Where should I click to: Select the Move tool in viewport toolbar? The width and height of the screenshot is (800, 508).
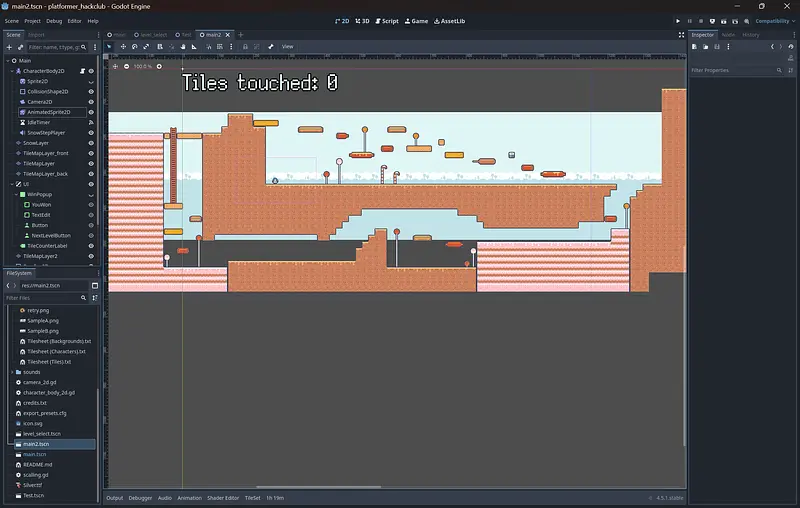point(121,46)
